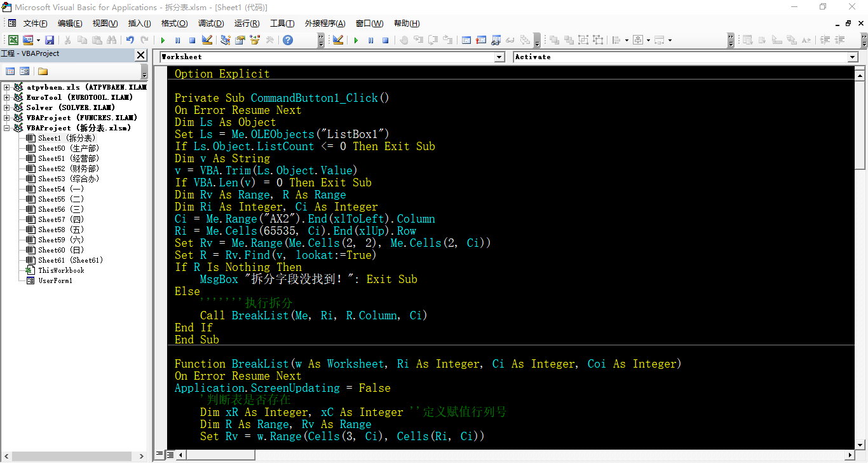The width and height of the screenshot is (868, 463).
Task: Open the Watch Window icon
Action: pyautogui.click(x=496, y=40)
